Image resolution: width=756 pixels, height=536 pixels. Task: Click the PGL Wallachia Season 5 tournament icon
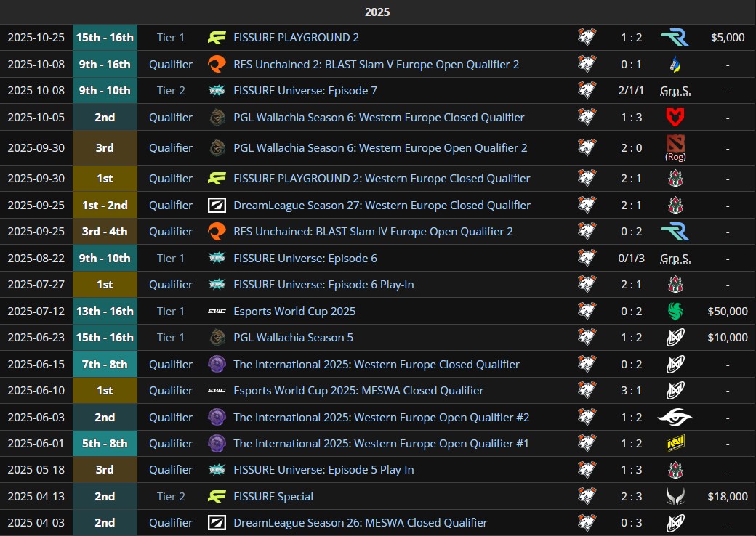[217, 337]
